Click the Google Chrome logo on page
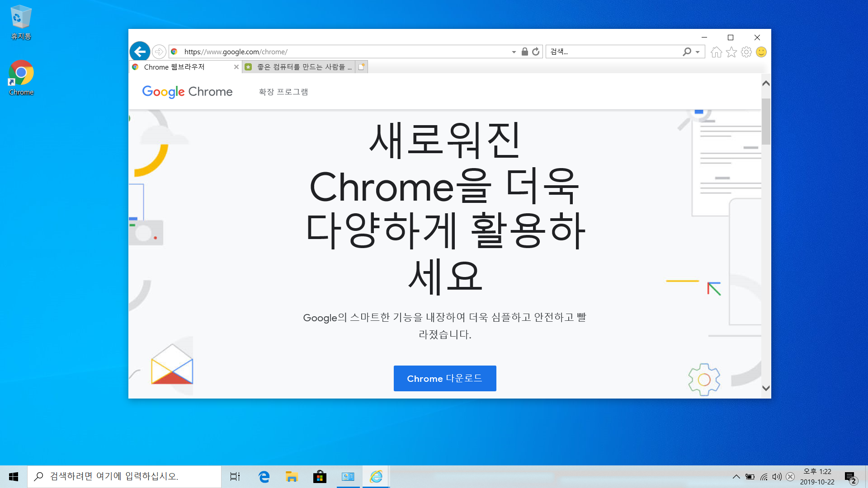This screenshot has height=488, width=868. click(187, 92)
